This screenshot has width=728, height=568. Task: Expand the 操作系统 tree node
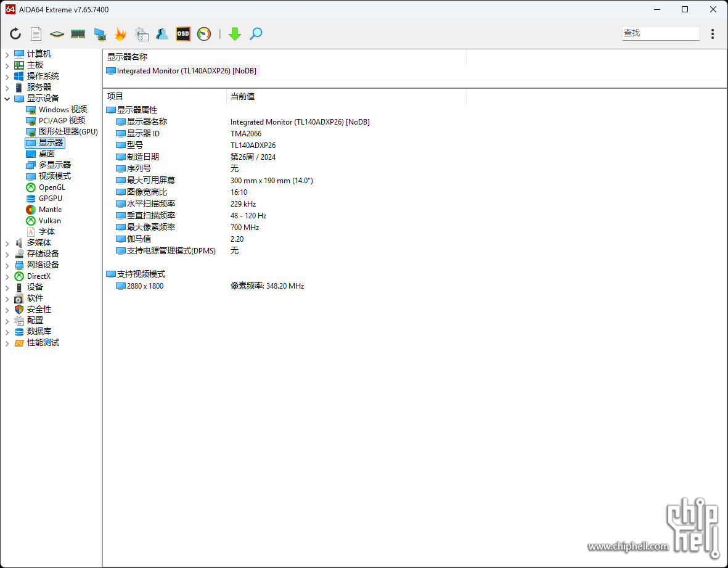tap(7, 76)
